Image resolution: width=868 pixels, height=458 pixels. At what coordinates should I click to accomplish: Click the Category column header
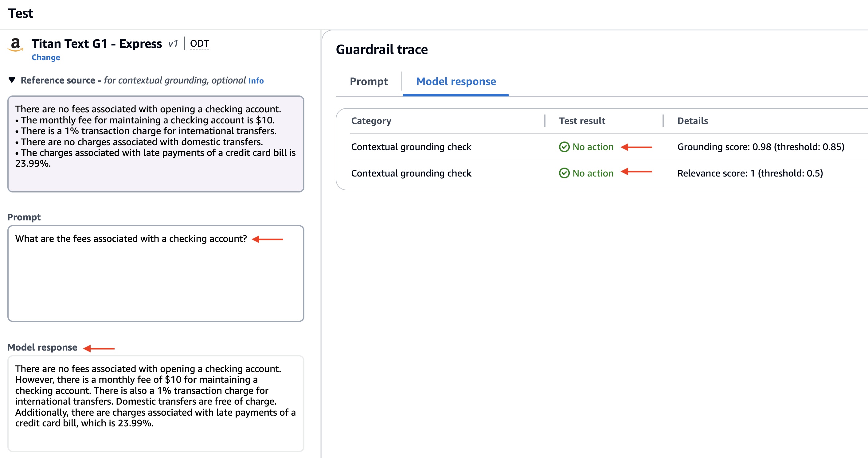(371, 121)
